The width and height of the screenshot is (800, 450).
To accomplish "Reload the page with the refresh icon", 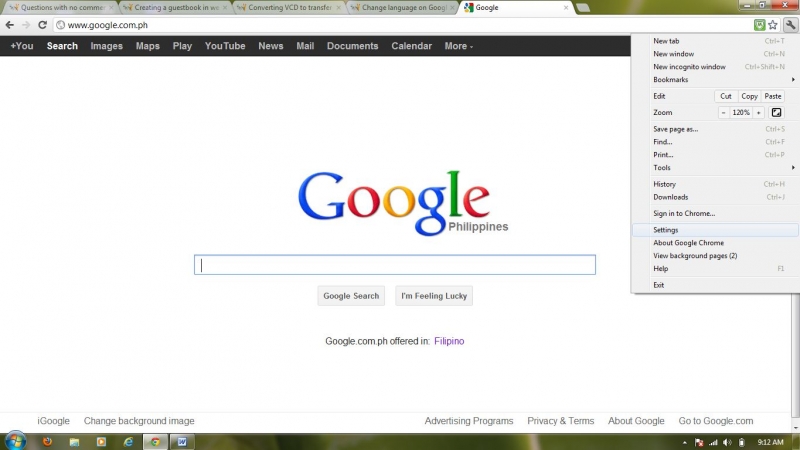I will (43, 24).
